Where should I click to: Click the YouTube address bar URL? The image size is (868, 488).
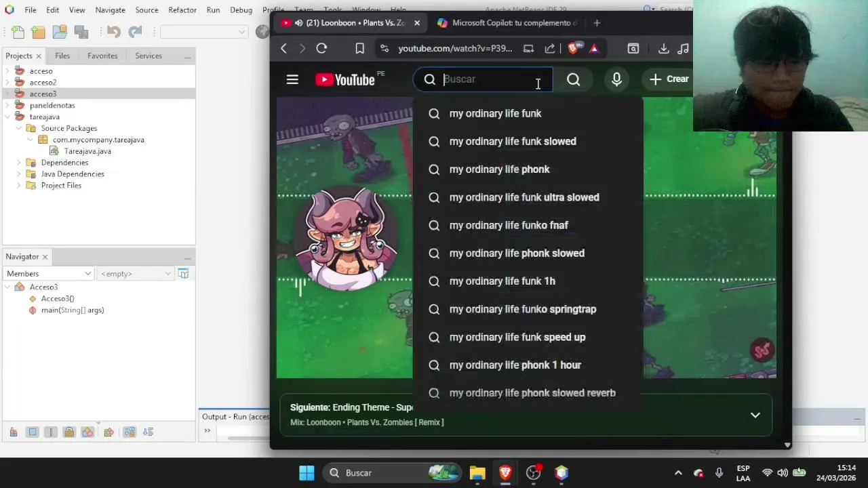(x=455, y=49)
